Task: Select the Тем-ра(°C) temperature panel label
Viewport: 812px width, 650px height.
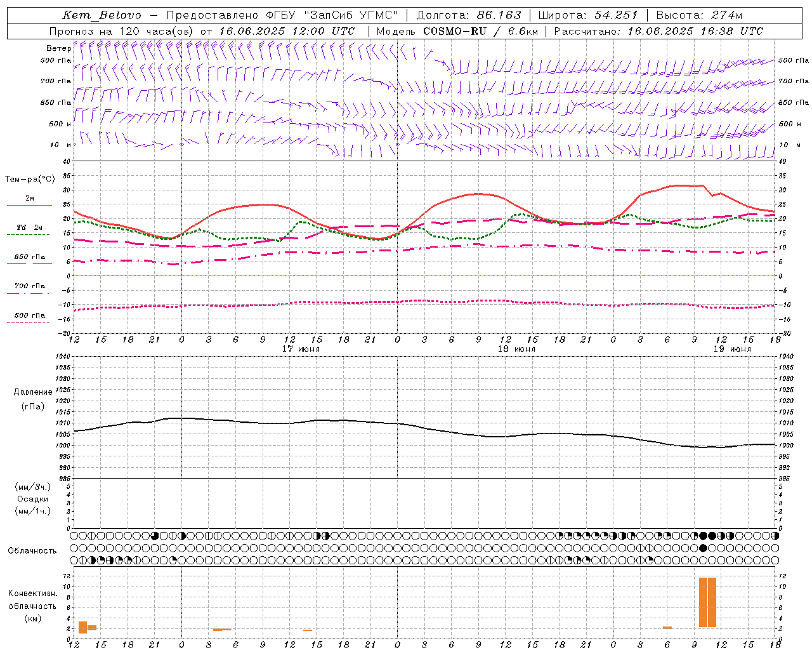Action: point(30,180)
